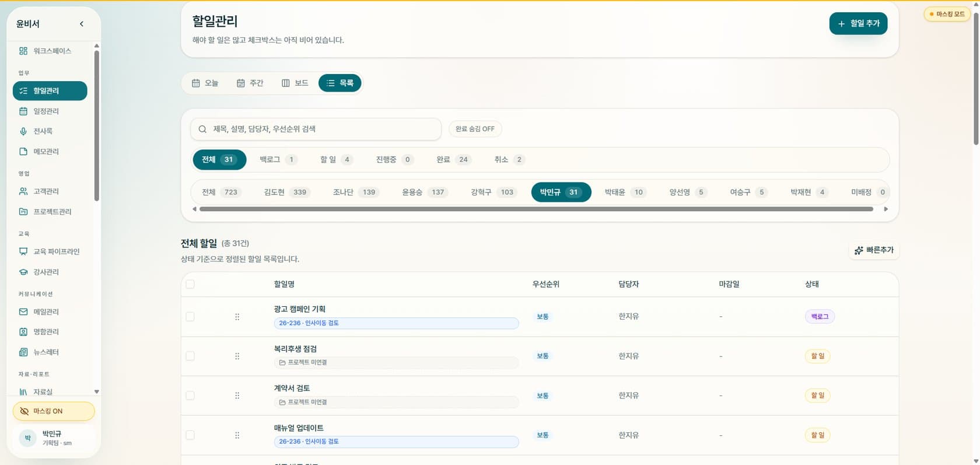The image size is (980, 465).
Task: Check the 계약서 검토 row checkbox
Action: pos(190,396)
